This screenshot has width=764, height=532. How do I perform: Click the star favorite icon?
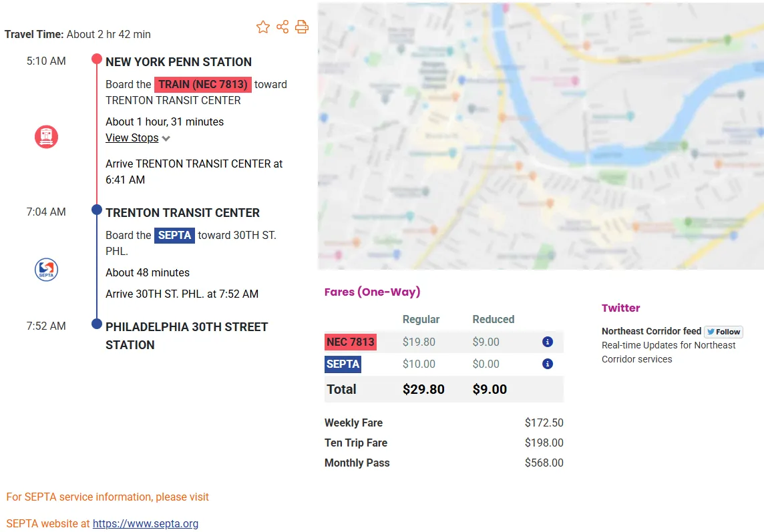coord(263,27)
